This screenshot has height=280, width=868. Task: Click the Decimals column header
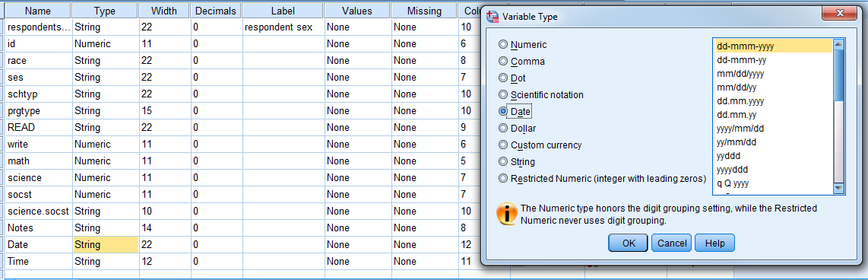click(x=216, y=11)
